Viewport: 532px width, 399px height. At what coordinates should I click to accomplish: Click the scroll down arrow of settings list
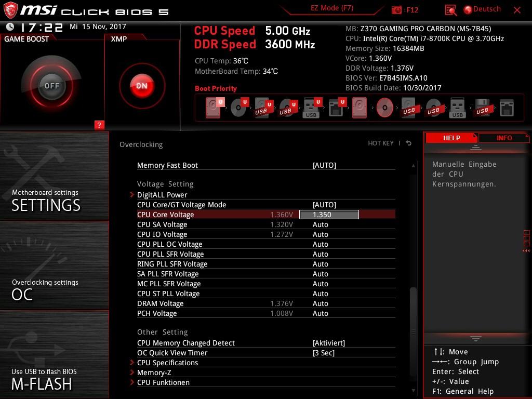[413, 391]
